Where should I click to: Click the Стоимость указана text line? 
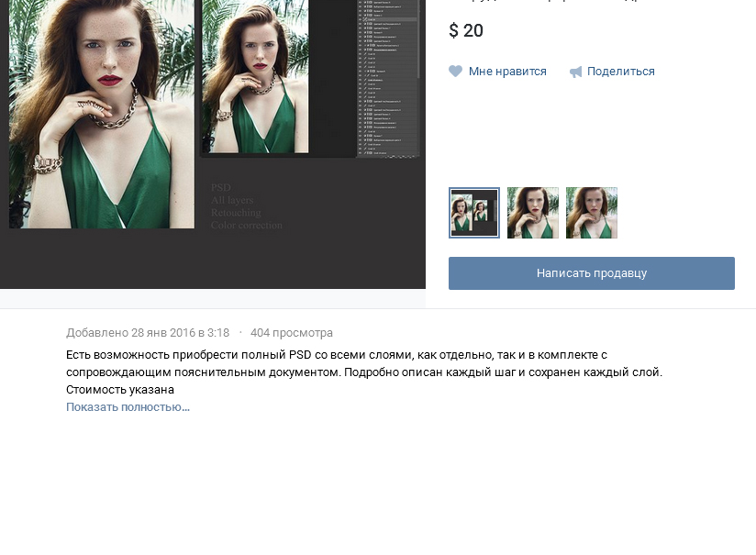pyautogui.click(x=120, y=390)
